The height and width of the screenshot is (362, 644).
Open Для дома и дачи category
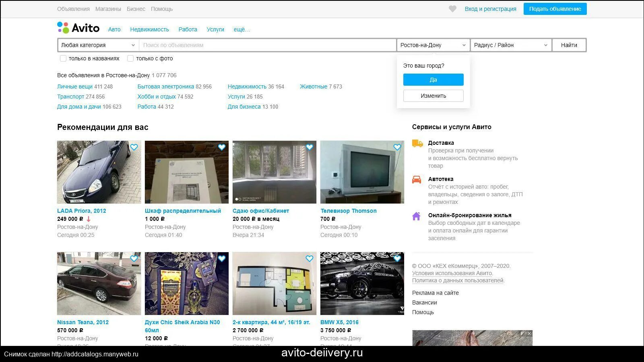(79, 107)
